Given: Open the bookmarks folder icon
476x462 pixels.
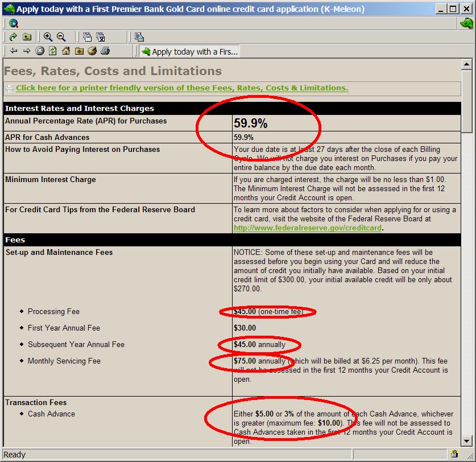Looking at the screenshot, I should (x=79, y=51).
